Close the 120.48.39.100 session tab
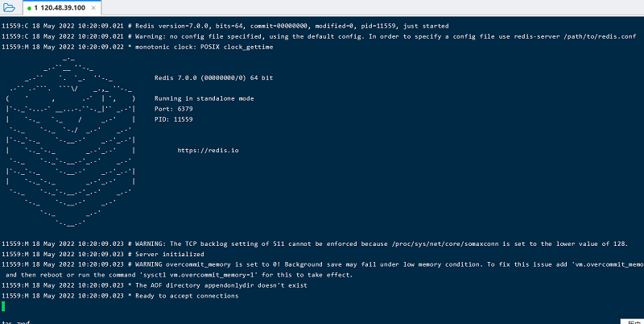The width and height of the screenshot is (644, 324). point(93,8)
